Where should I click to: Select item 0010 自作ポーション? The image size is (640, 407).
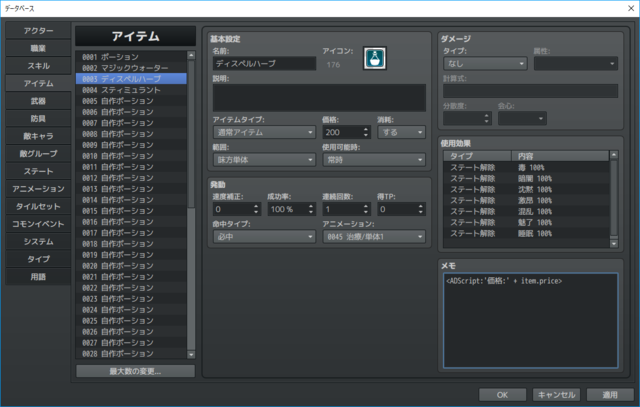[x=131, y=156]
